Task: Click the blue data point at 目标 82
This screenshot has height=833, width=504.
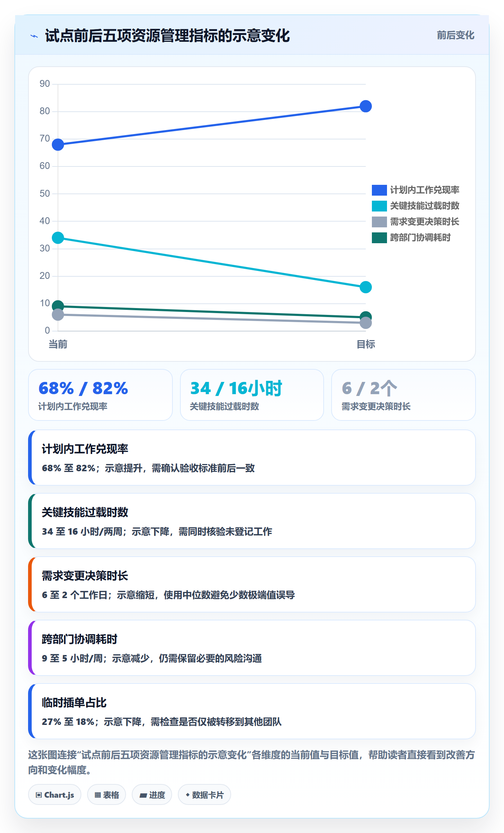Action: click(x=366, y=106)
